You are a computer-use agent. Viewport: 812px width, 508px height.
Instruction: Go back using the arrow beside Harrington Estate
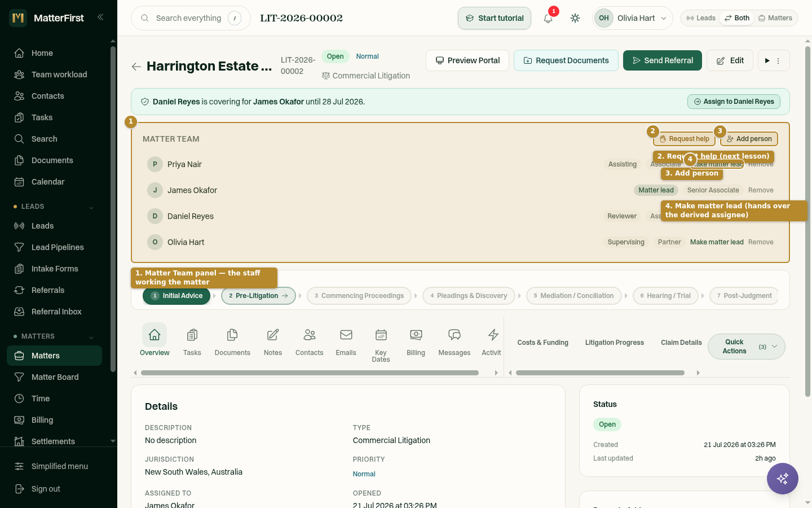[x=136, y=67]
